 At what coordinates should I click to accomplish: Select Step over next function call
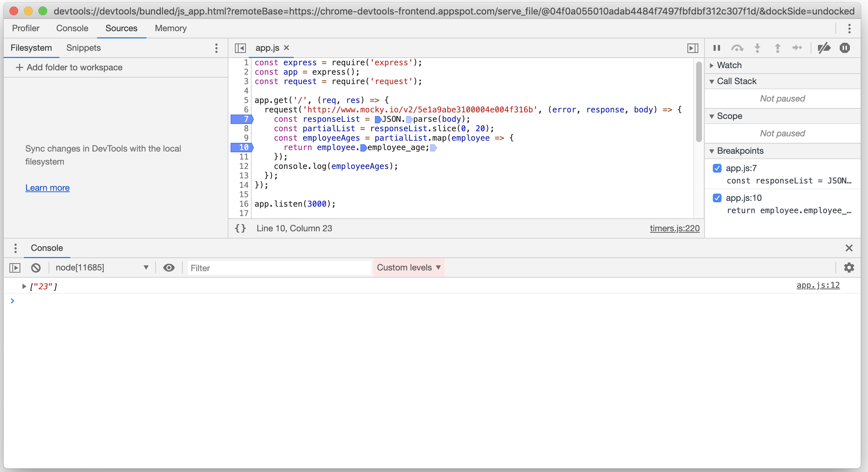(737, 47)
